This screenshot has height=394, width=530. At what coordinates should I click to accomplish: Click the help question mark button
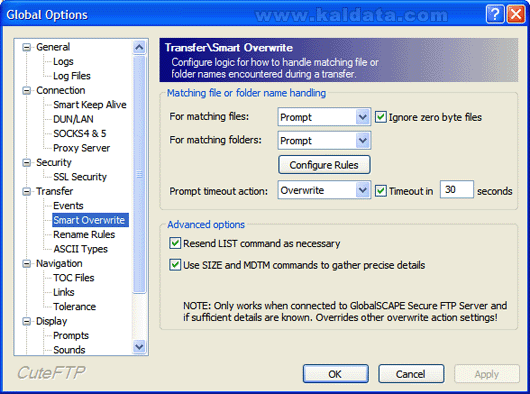click(495, 15)
